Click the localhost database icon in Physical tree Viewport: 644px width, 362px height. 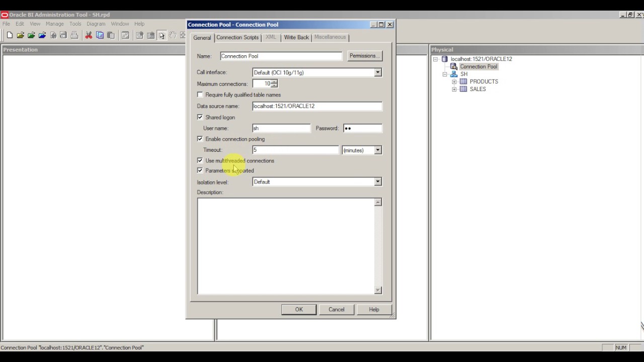pyautogui.click(x=444, y=59)
